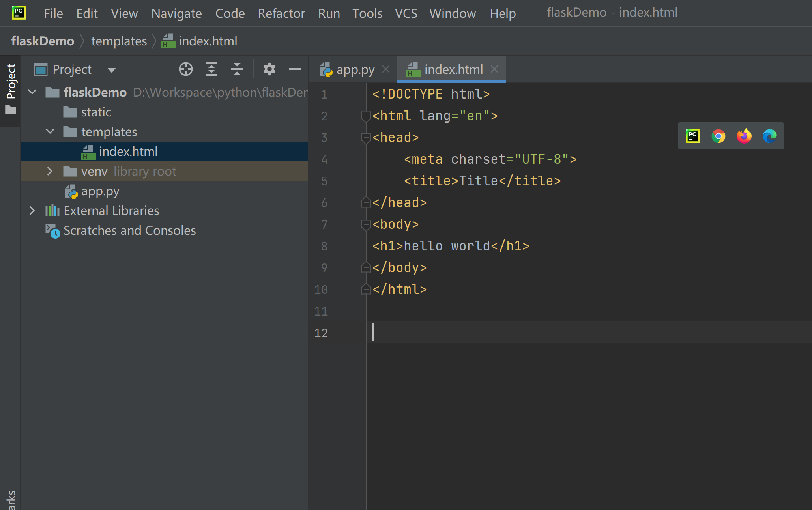The height and width of the screenshot is (510, 812).
Task: Fold the html tag on line 2
Action: 366,116
